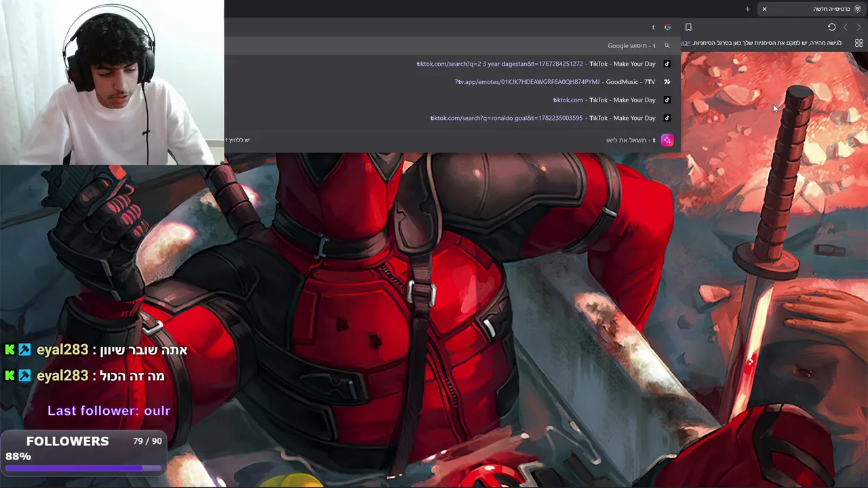The image size is (868, 488).
Task: Click TikTok icon beside the dagestan suggestion
Action: click(667, 64)
